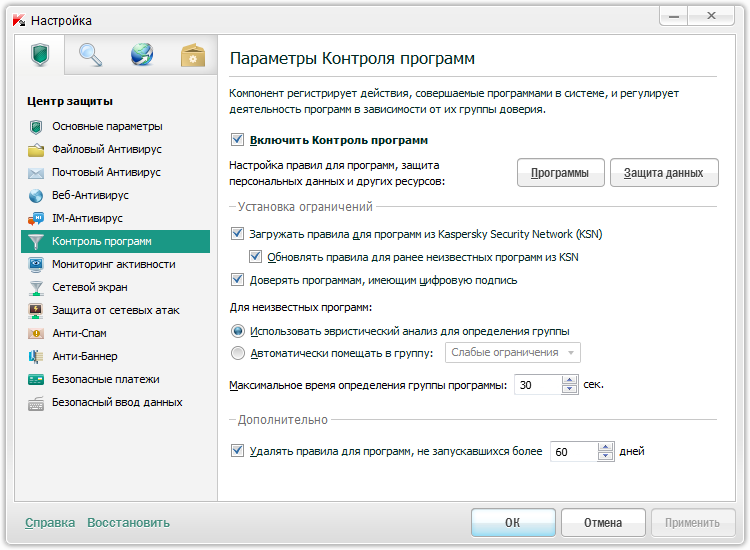Select Основные параметры in sidebar
Viewport: 750px width, 550px height.
(x=107, y=127)
